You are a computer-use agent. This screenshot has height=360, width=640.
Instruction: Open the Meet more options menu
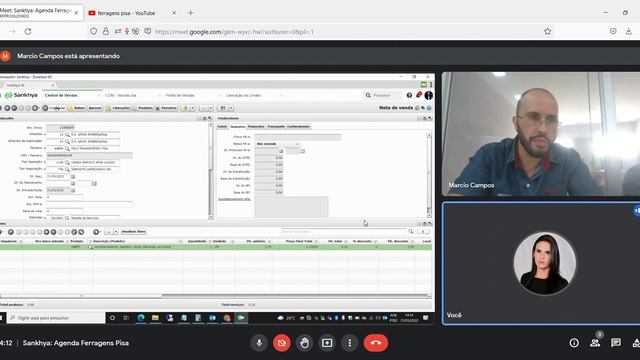coord(350,343)
